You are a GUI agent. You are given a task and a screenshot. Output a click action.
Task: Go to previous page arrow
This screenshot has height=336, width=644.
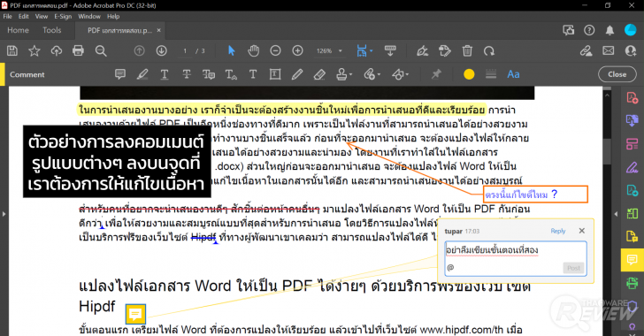coord(139,51)
